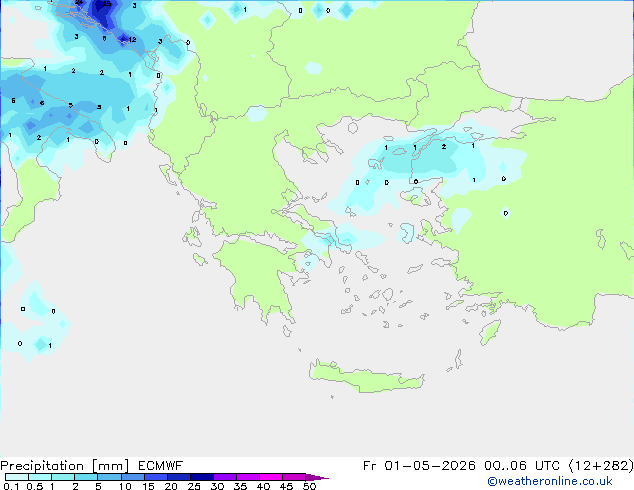Click the 2–5 mm legend swatch
Screen dimensions: 634x490
tap(86, 477)
